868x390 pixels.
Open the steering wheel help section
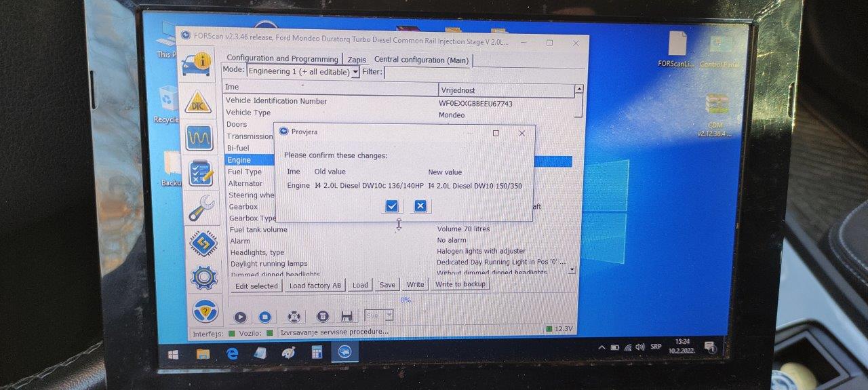coord(205,311)
